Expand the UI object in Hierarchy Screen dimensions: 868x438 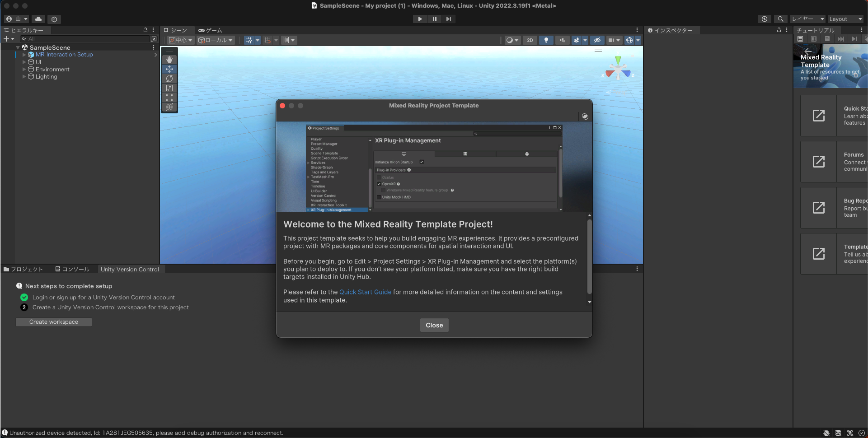(x=24, y=62)
